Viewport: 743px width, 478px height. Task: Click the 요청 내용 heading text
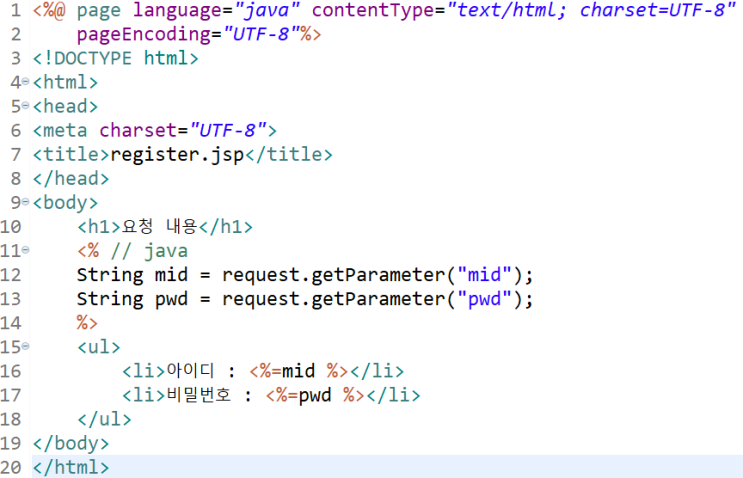(159, 226)
